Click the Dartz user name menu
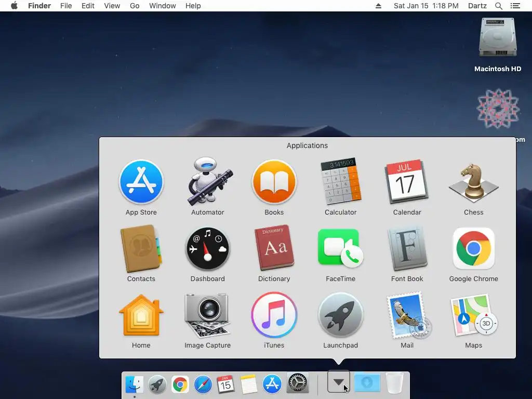The image size is (532, 399). pyautogui.click(x=477, y=6)
